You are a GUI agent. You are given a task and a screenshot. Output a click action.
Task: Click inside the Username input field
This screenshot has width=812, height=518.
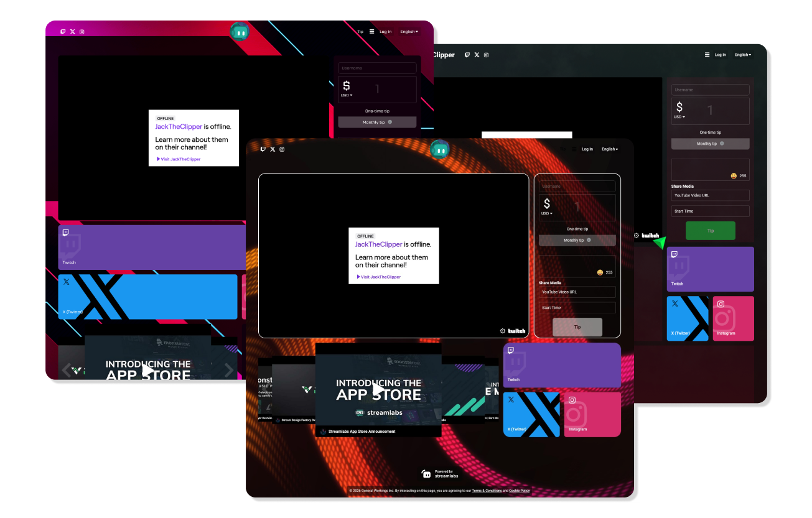(577, 186)
